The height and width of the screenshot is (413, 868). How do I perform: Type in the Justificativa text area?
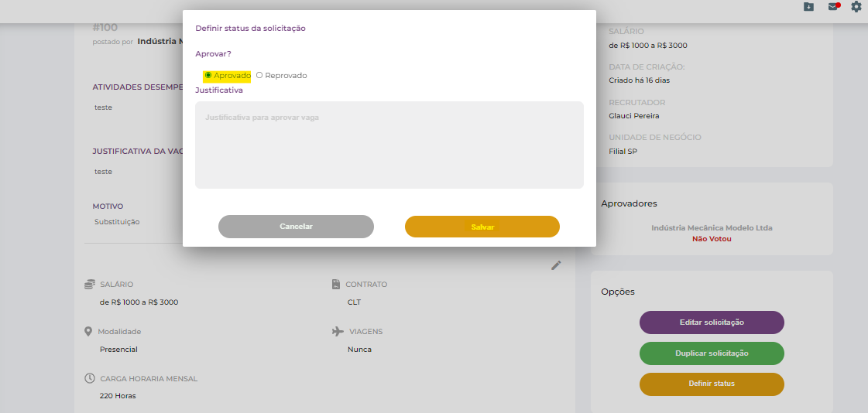tap(389, 145)
